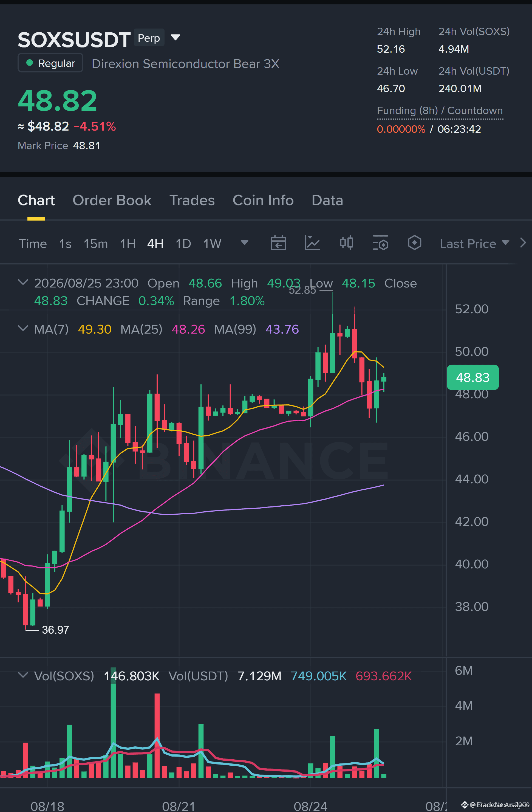Screen dimensions: 532x812
Task: Tap the Mark Price 48.81 value
Action: (x=87, y=146)
